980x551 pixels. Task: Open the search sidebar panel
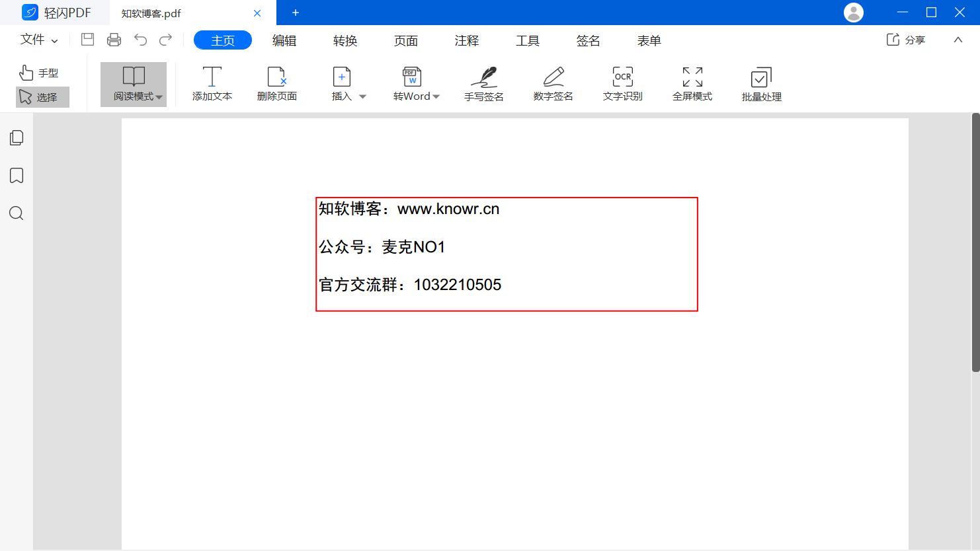coord(17,213)
